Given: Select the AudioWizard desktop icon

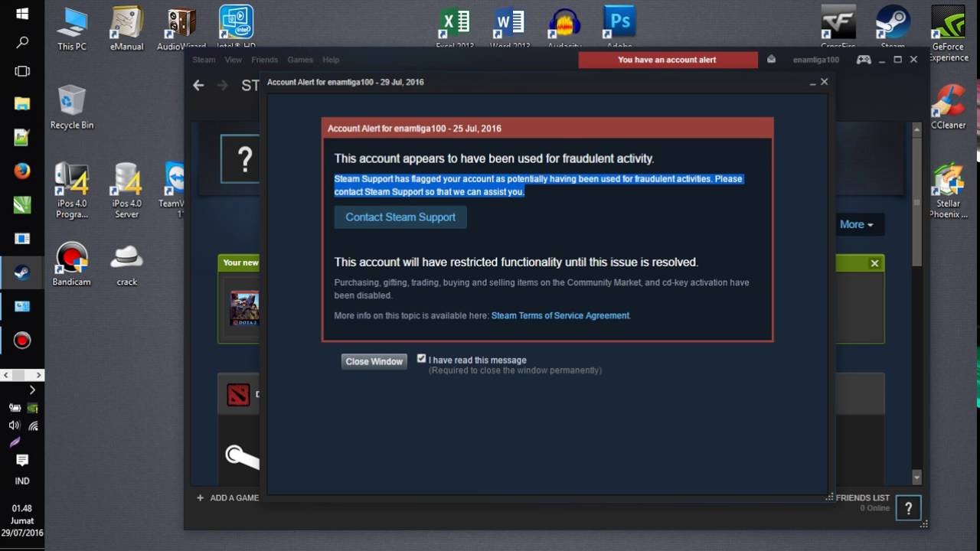Looking at the screenshot, I should [181, 28].
